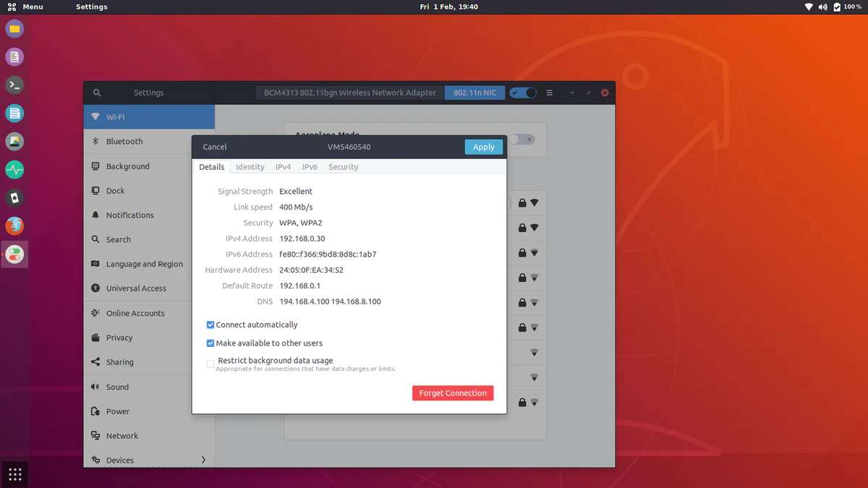Open the Show Applications grid
This screenshot has width=868, height=488.
tap(14, 474)
